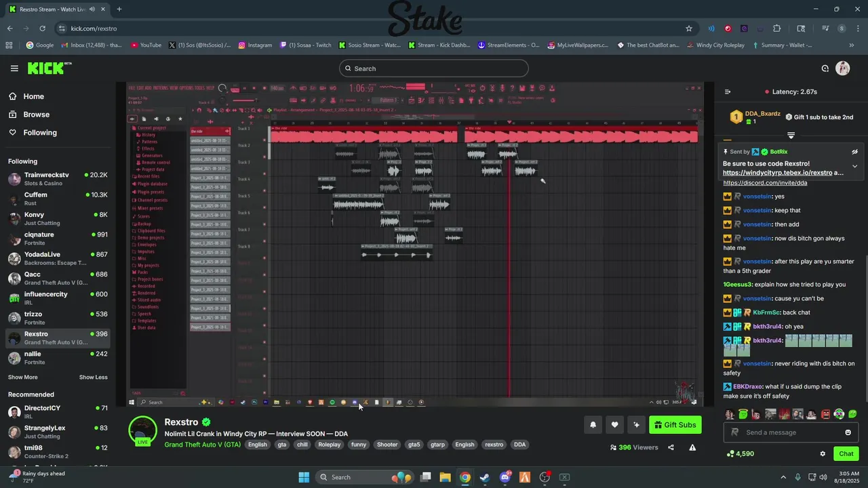This screenshot has height=488, width=868.
Task: Open influencercity channel in the sidebar
Action: click(x=58, y=298)
